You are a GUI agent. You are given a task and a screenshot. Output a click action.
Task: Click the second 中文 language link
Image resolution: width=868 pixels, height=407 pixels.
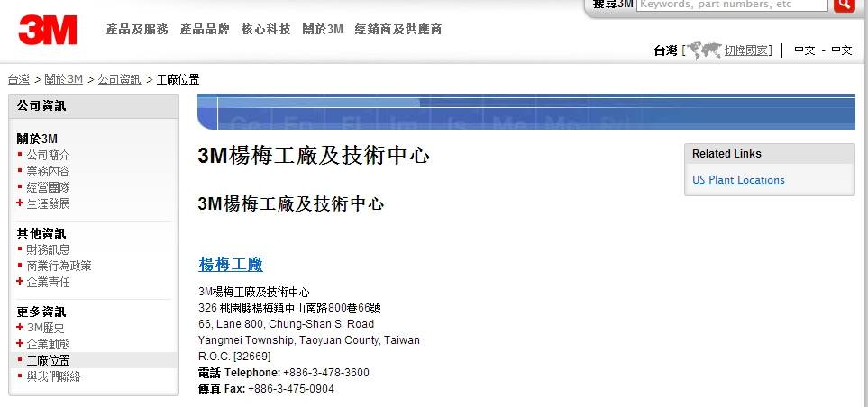tap(842, 50)
